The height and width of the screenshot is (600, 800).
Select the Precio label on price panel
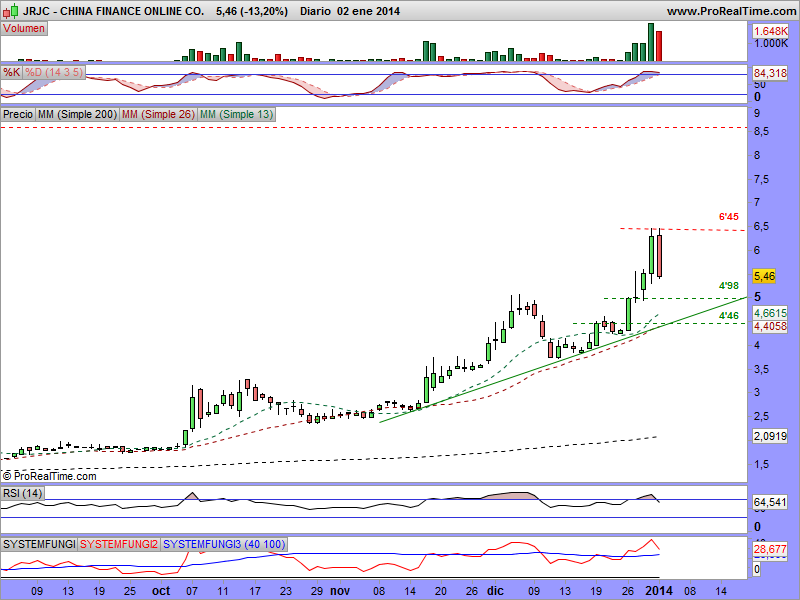18,114
